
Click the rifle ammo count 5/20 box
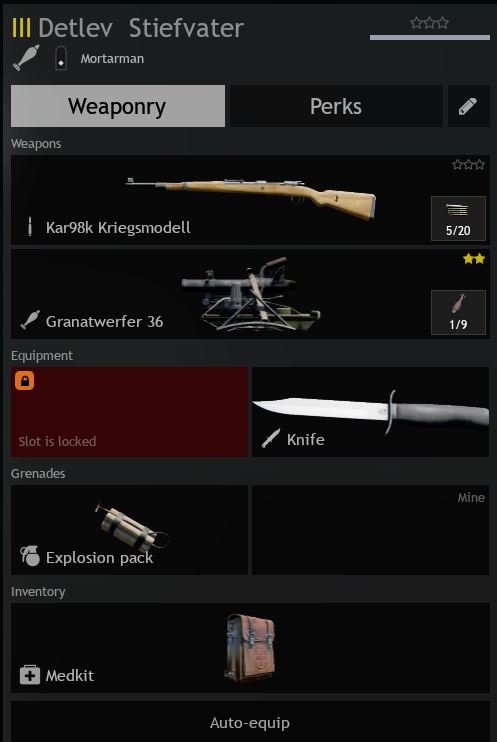point(458,219)
